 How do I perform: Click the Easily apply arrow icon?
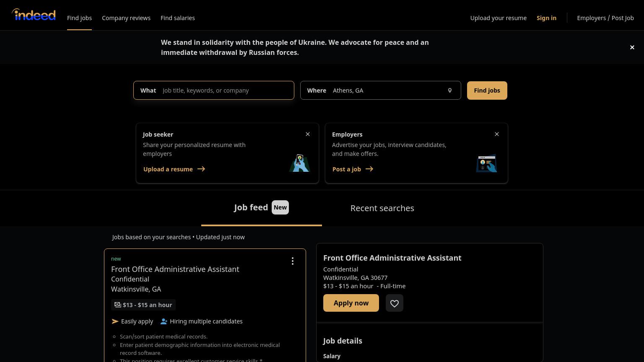tap(115, 321)
